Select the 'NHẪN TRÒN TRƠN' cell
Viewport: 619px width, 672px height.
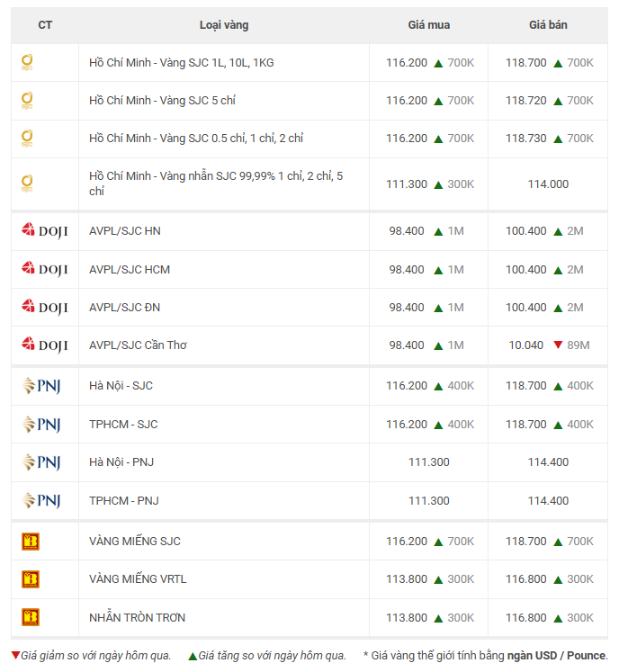point(224,617)
